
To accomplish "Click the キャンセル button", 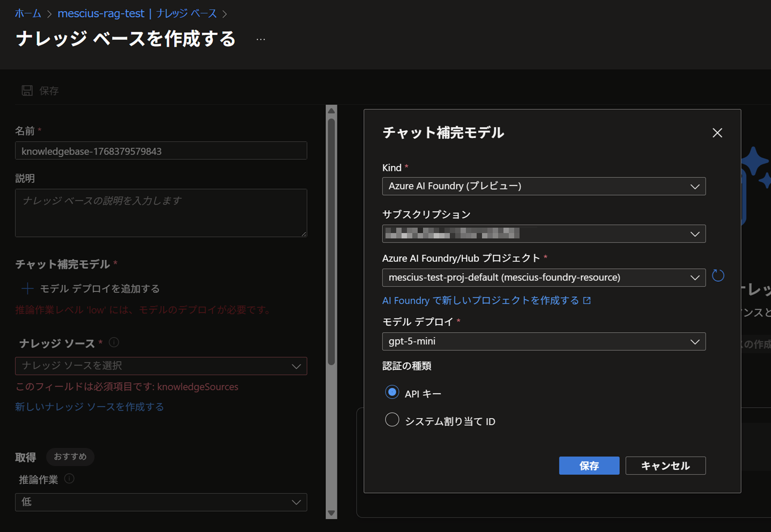I will [665, 466].
